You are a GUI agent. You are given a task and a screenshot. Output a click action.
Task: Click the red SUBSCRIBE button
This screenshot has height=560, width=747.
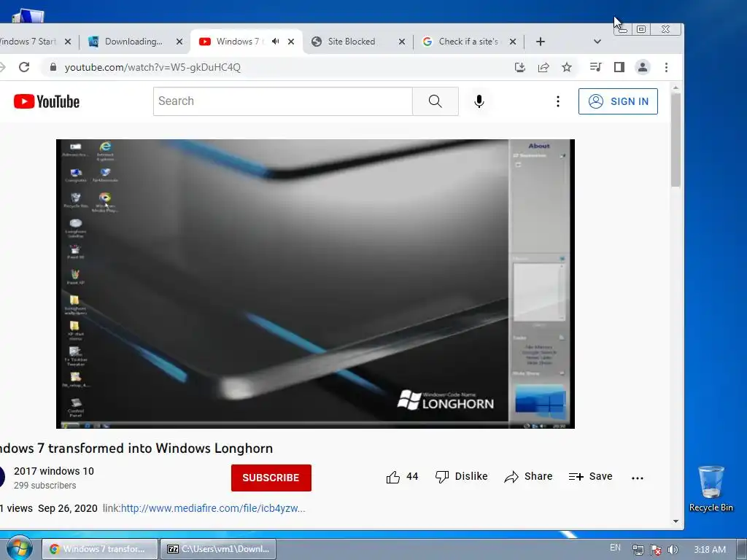[x=271, y=478]
